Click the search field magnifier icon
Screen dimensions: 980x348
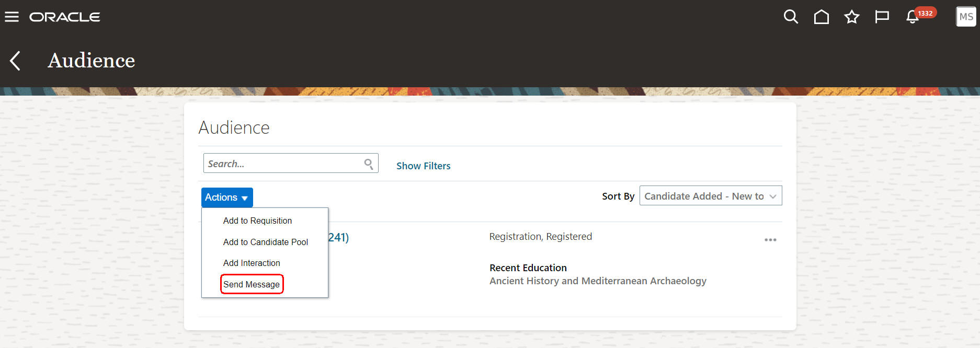pyautogui.click(x=369, y=164)
